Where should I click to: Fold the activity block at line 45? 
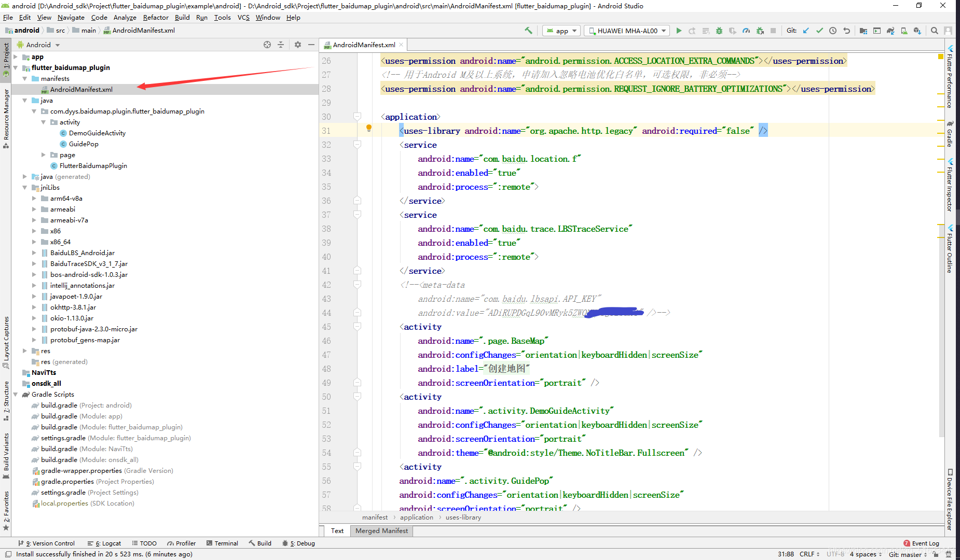pyautogui.click(x=357, y=326)
